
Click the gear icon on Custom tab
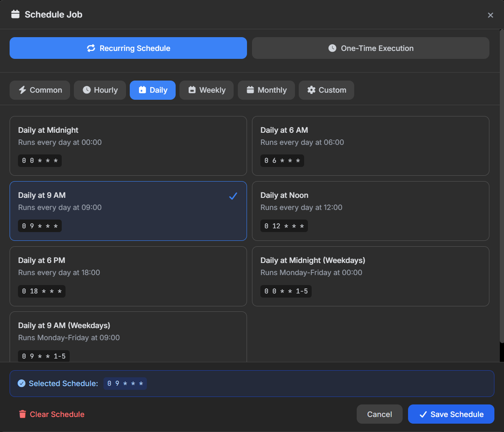[x=311, y=90]
